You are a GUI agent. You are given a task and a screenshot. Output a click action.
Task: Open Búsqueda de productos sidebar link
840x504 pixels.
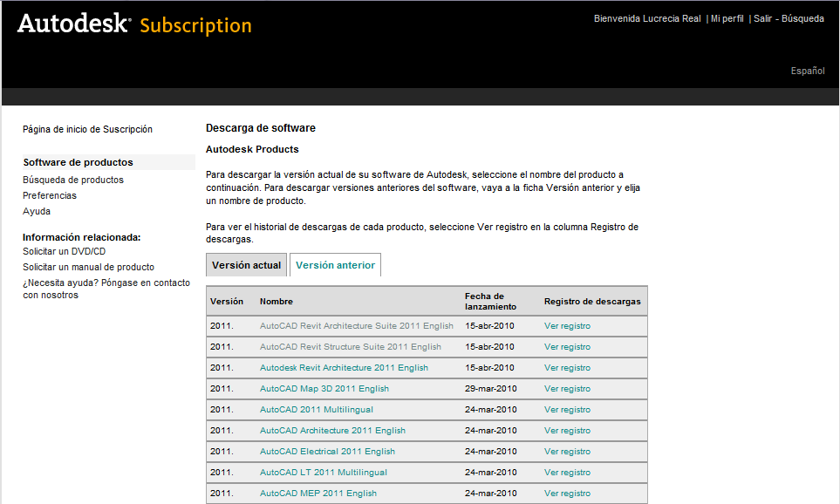(x=73, y=180)
